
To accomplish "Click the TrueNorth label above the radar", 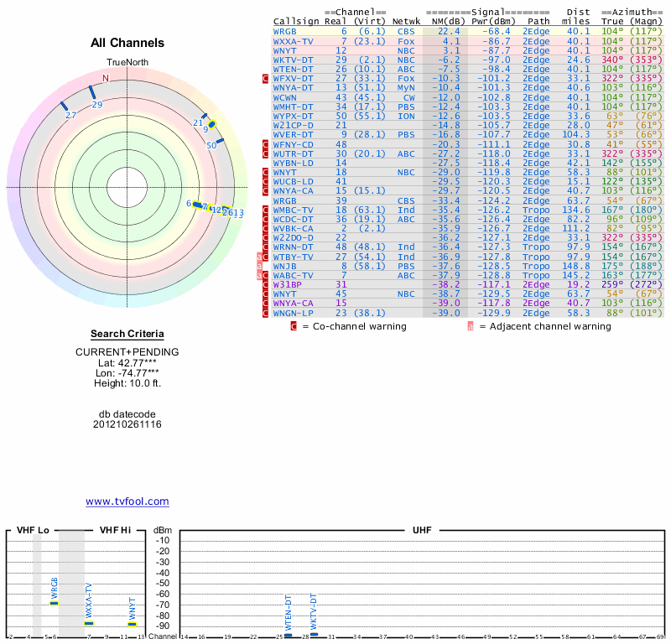I will (x=127, y=63).
